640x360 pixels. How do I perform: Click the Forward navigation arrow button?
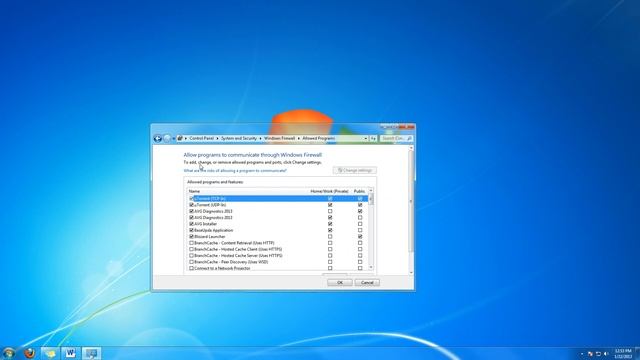[167, 139]
